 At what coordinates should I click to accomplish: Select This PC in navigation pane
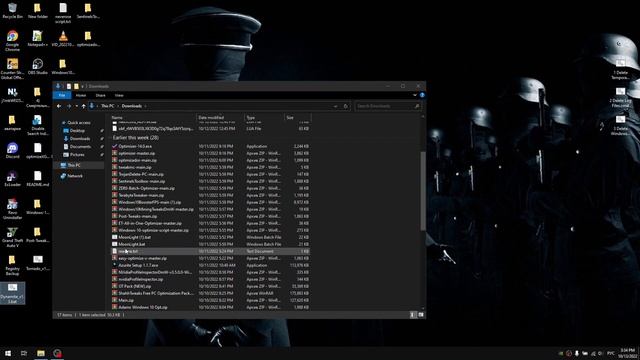click(x=74, y=165)
